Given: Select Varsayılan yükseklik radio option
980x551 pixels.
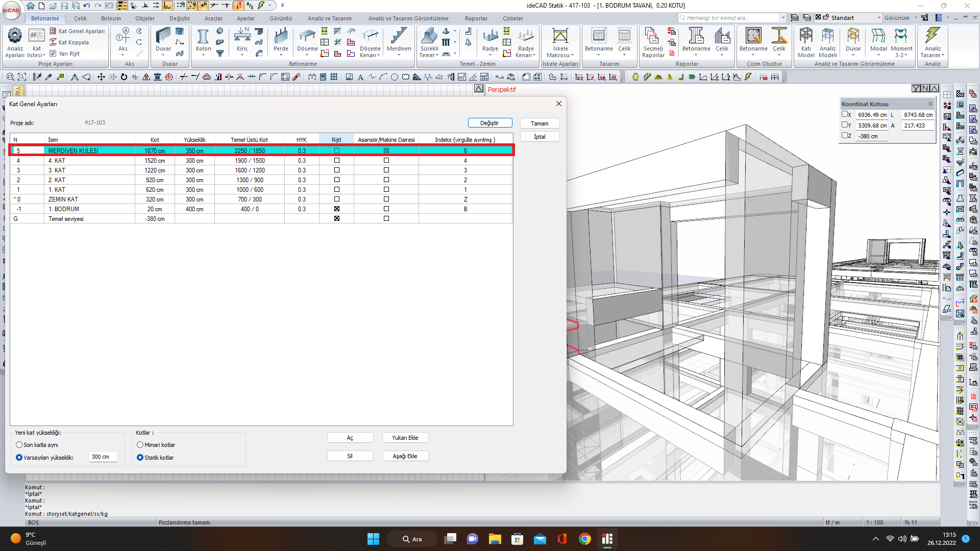Looking at the screenshot, I should pos(19,458).
